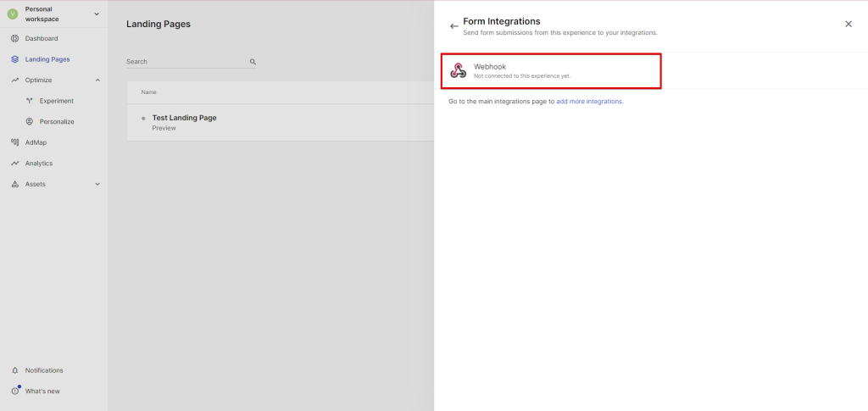Follow the add more integrations link
Image resolution: width=868 pixels, height=411 pixels.
pyautogui.click(x=589, y=102)
